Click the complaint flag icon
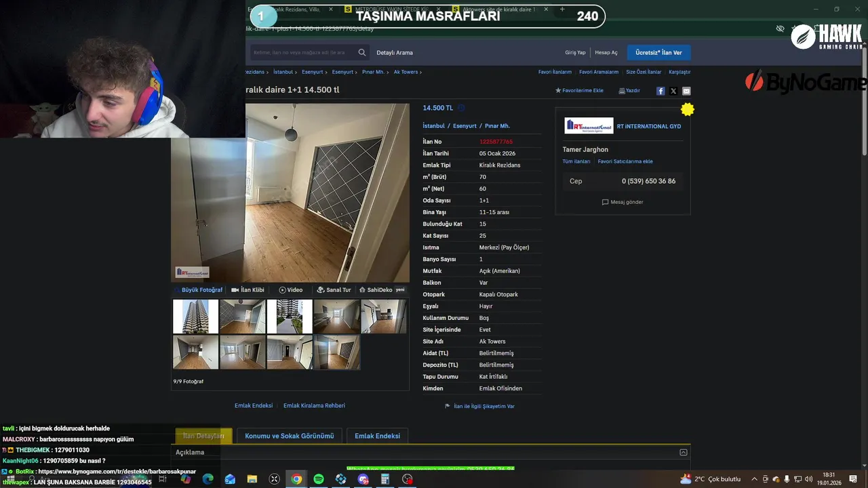Screen dimensions: 868x488 tap(448, 406)
